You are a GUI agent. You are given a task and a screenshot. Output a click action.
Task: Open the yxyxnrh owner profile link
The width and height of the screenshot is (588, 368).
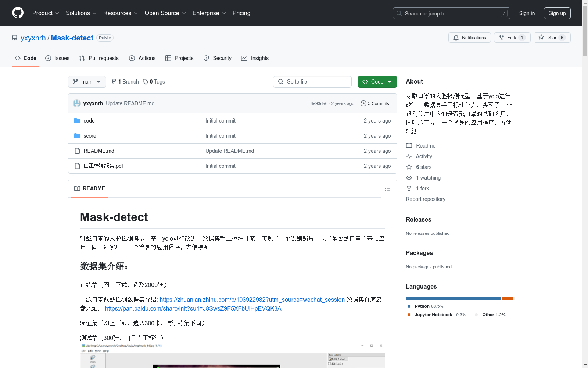(33, 38)
